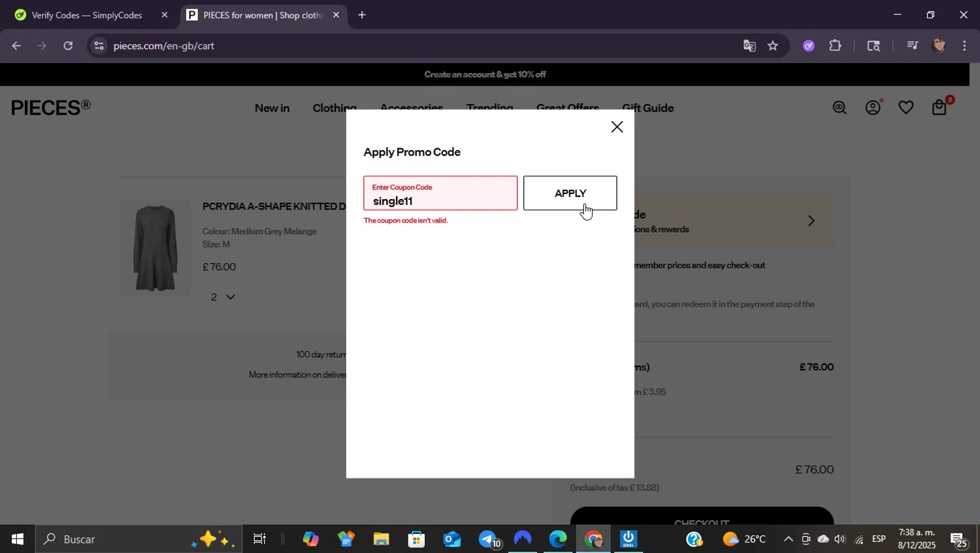The height and width of the screenshot is (553, 980).
Task: Open Microsoft Edge on taskbar
Action: pos(558,539)
